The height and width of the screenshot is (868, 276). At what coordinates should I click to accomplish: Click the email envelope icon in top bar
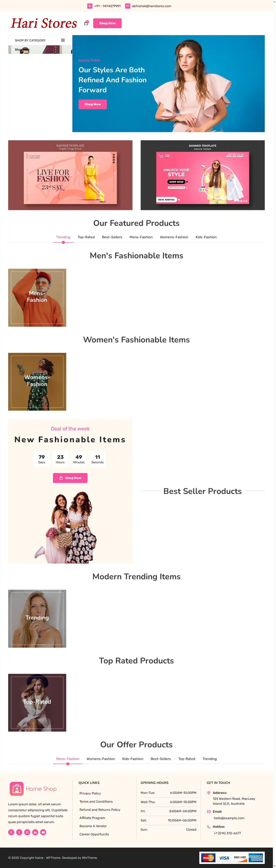pyautogui.click(x=128, y=6)
